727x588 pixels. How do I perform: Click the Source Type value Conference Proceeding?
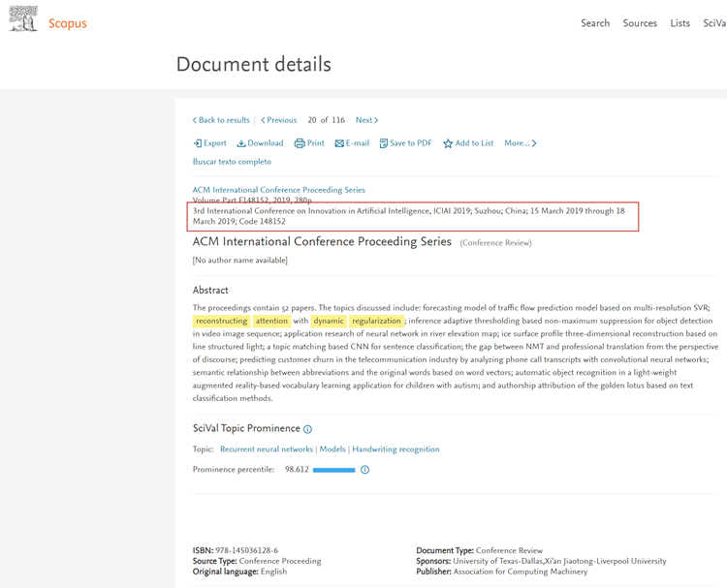pyautogui.click(x=280, y=561)
